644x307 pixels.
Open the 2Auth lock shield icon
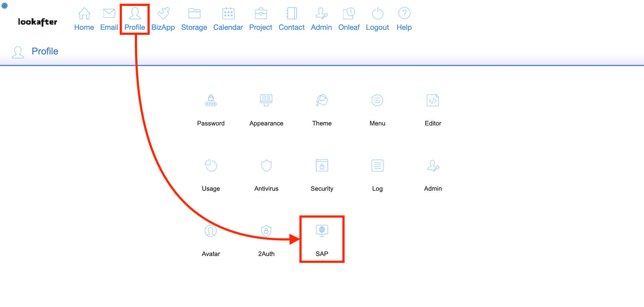[x=266, y=231]
